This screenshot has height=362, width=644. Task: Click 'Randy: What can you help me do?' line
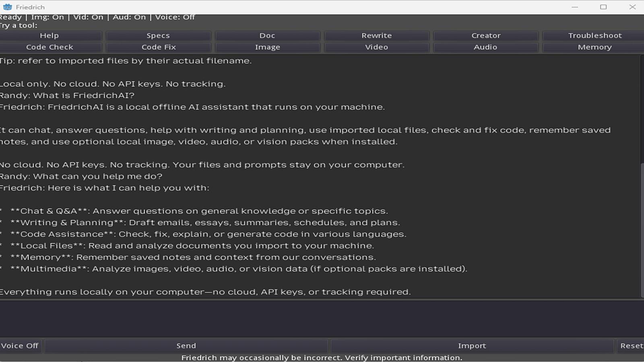(81, 176)
